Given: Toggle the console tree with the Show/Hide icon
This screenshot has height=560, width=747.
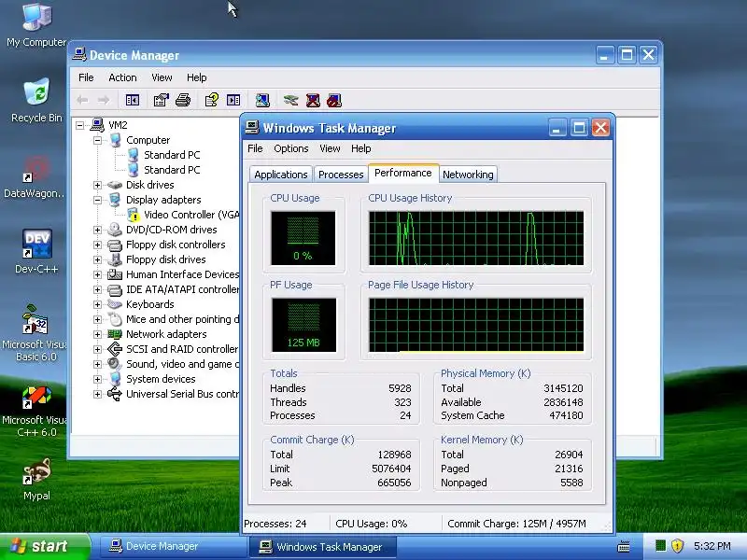Looking at the screenshot, I should point(132,100).
